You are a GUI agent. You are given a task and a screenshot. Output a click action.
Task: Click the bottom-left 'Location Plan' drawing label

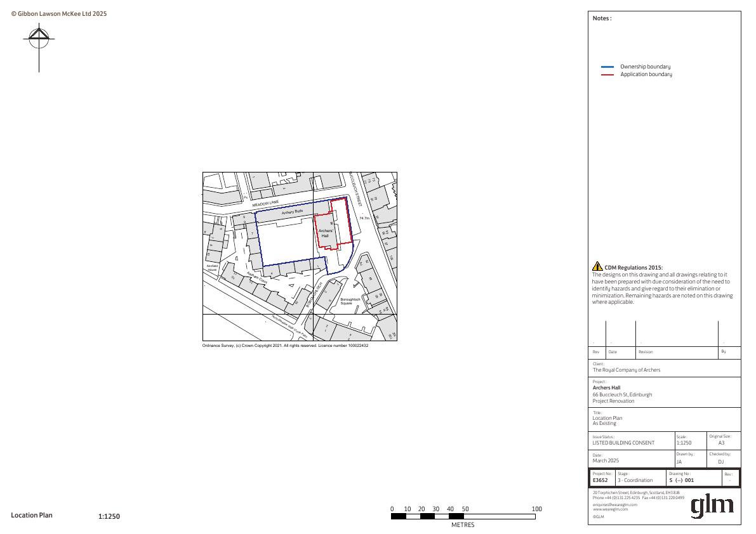(32, 515)
